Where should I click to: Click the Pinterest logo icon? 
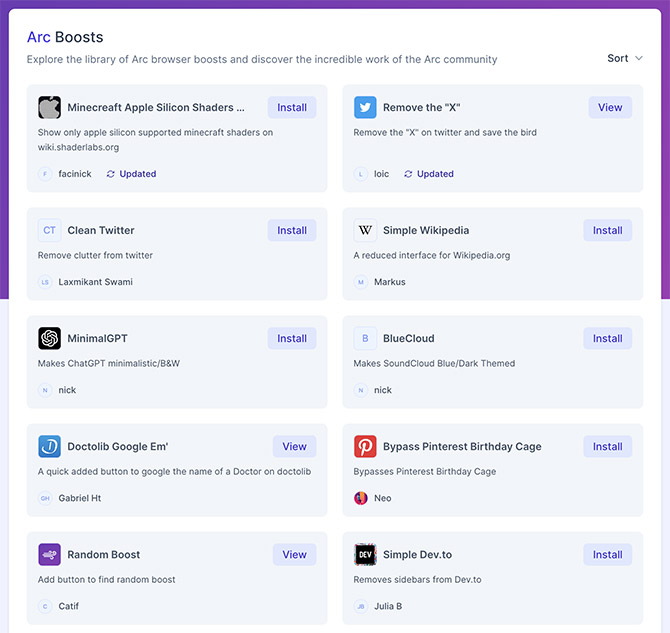[365, 447]
